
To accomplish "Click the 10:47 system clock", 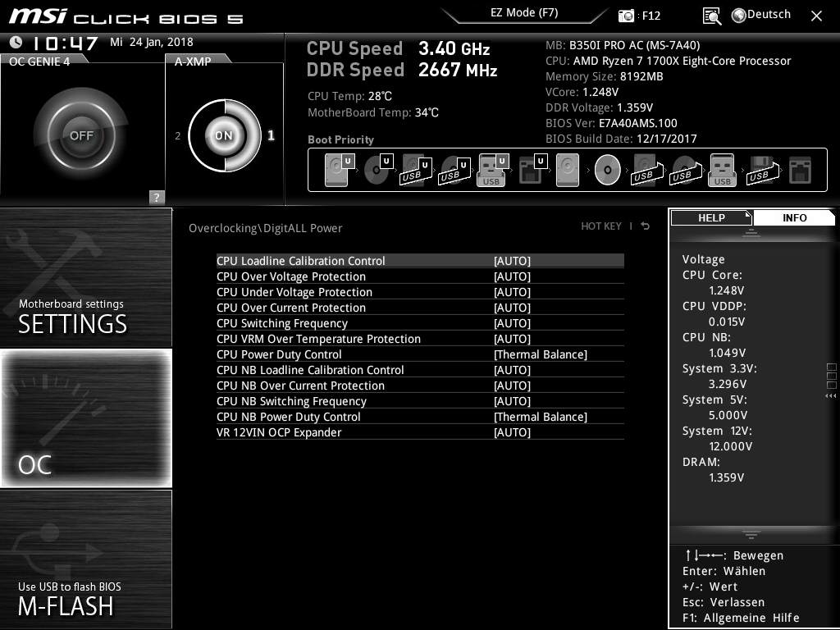I will tap(66, 43).
